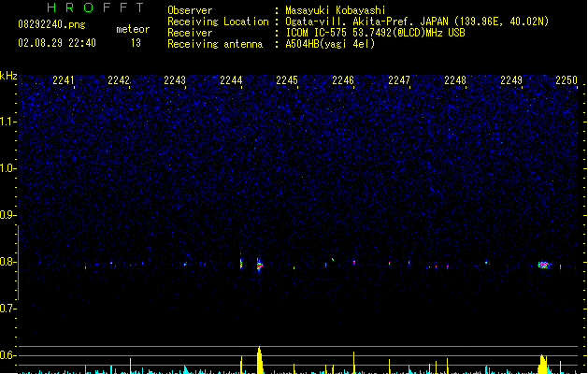588x374 pixels.
Task: Click the 0.7 kHz axis label
Action: [x=7, y=309]
